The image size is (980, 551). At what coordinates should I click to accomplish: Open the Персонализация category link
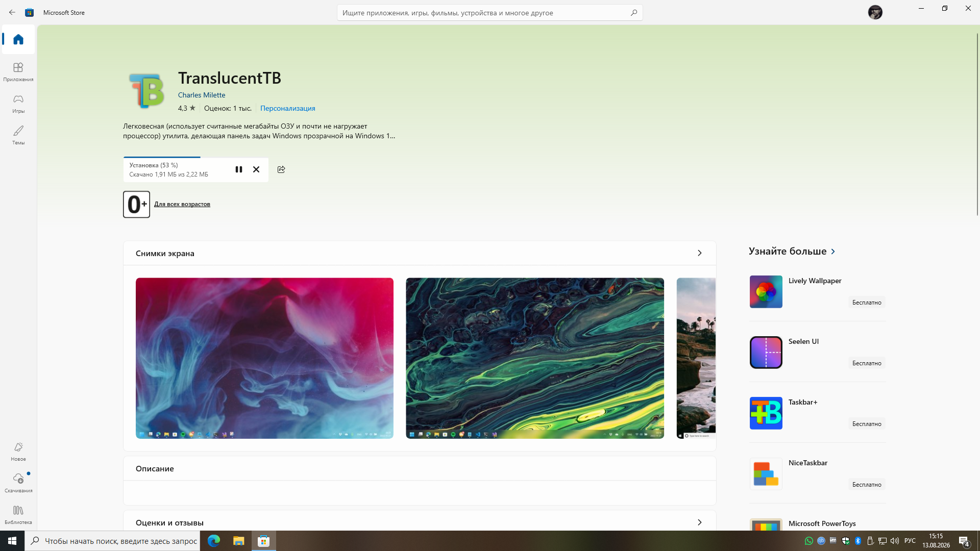point(288,108)
